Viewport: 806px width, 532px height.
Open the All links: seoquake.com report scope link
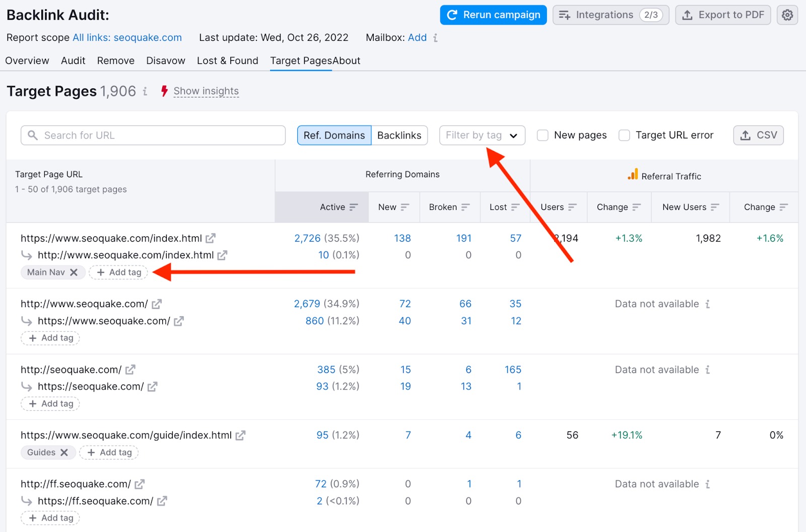pos(127,37)
